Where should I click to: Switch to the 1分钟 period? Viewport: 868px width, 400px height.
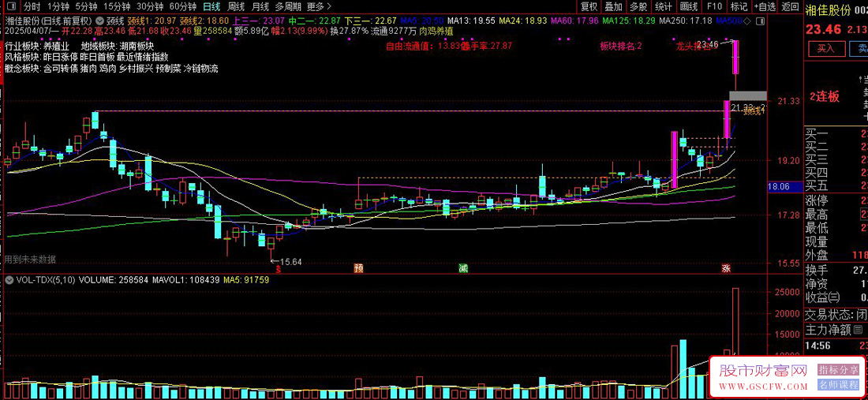[57, 6]
